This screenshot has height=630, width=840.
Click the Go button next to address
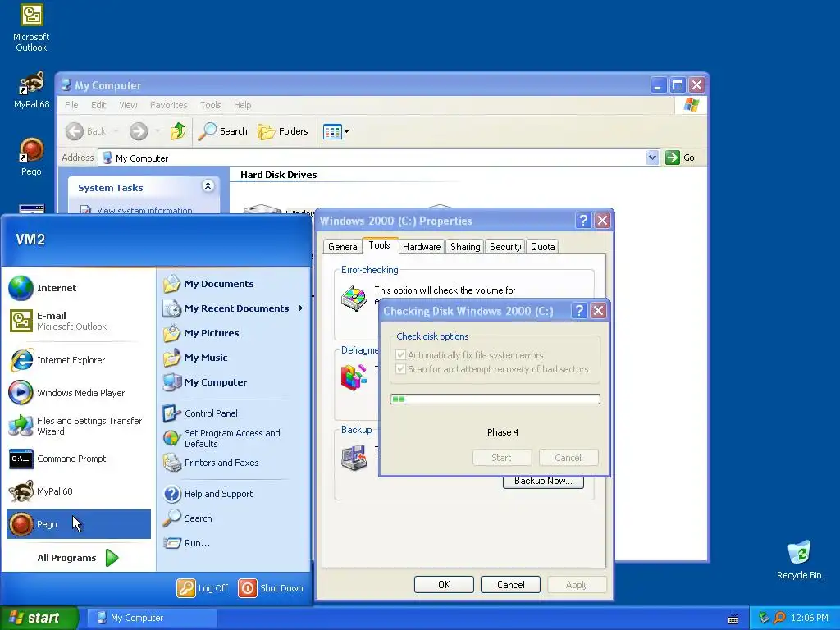(x=680, y=157)
